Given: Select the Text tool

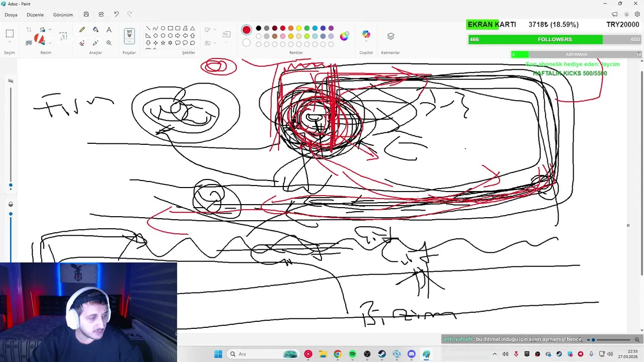Looking at the screenshot, I should 109,30.
